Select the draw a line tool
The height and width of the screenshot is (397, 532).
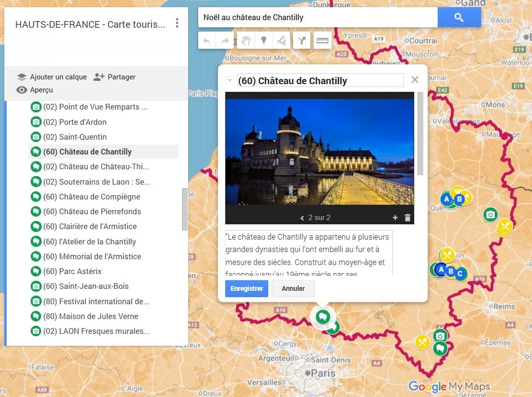(x=282, y=40)
